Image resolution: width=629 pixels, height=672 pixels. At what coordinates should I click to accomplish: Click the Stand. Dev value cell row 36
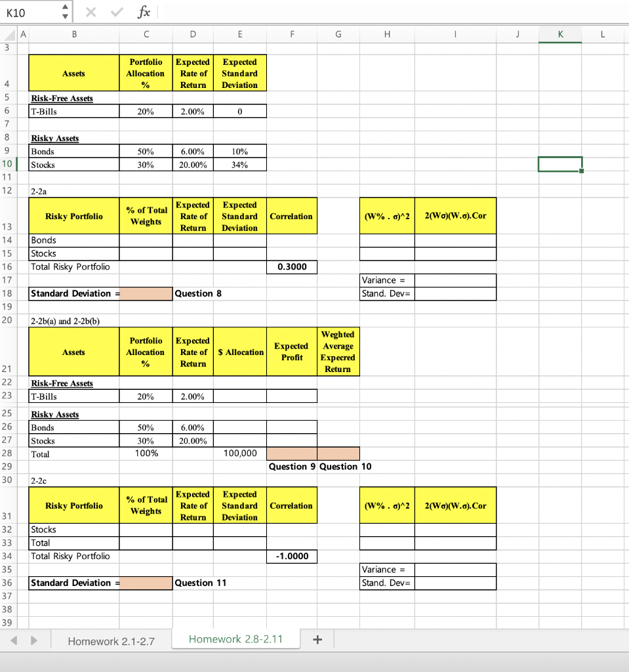coord(455,583)
